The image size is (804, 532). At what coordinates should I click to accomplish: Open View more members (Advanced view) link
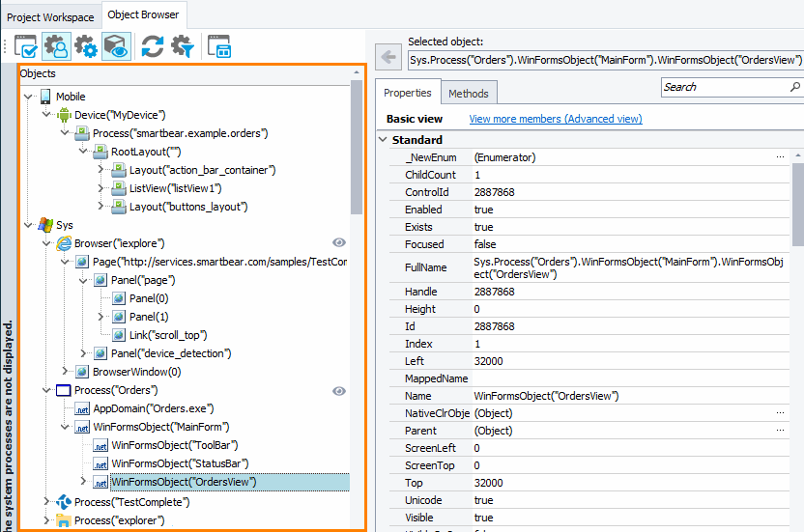tap(555, 119)
